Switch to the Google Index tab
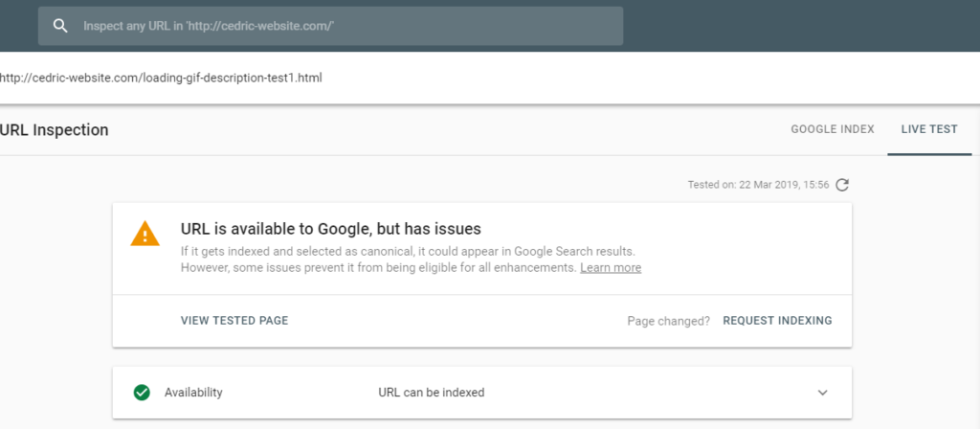Image resolution: width=980 pixels, height=429 pixels. coord(833,129)
